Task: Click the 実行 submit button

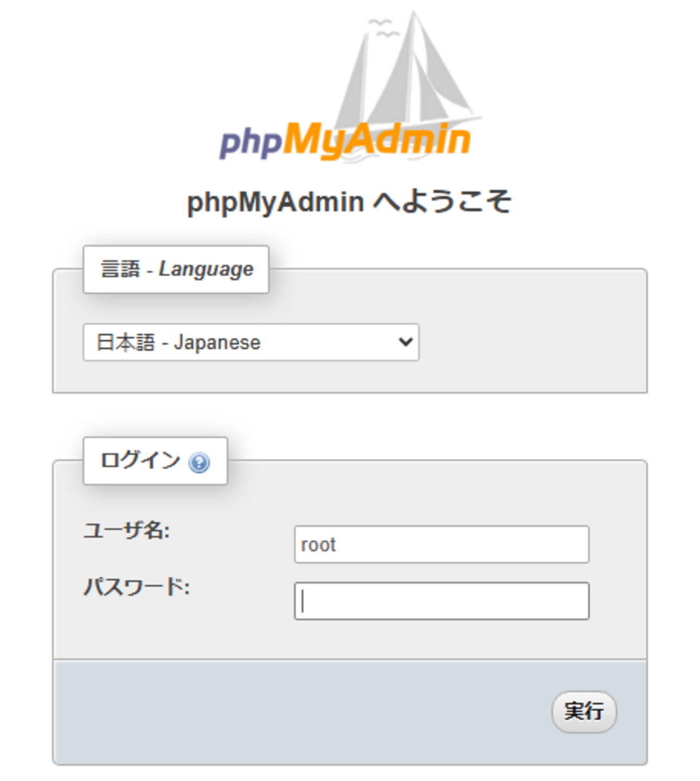Action: click(x=584, y=712)
